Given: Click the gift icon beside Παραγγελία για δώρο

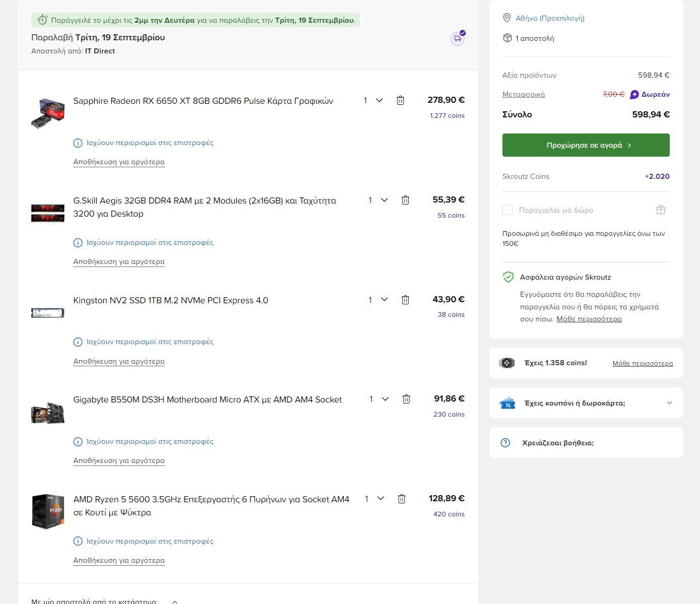Looking at the screenshot, I should click(x=661, y=210).
